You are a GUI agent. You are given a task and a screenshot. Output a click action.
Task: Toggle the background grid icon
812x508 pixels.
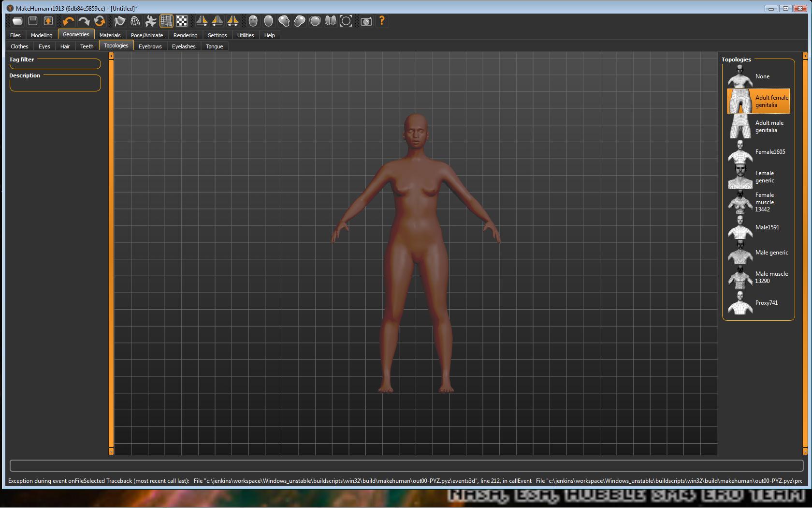[166, 21]
